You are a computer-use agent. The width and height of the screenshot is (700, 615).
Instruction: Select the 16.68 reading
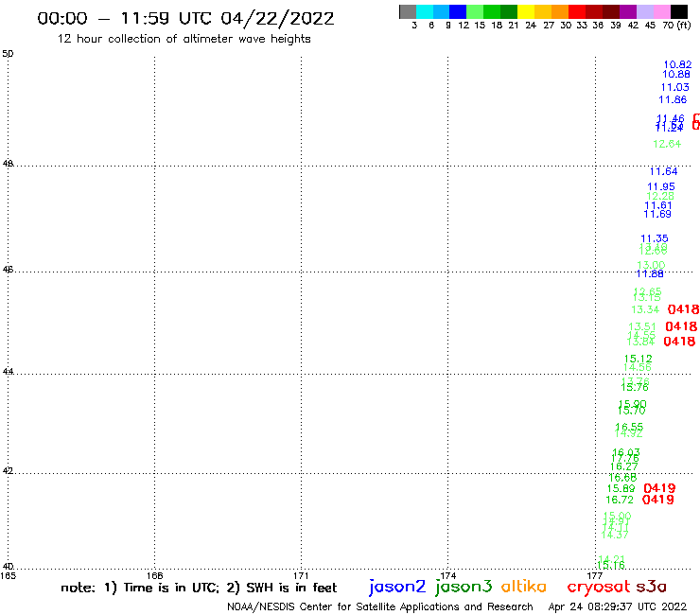point(622,478)
